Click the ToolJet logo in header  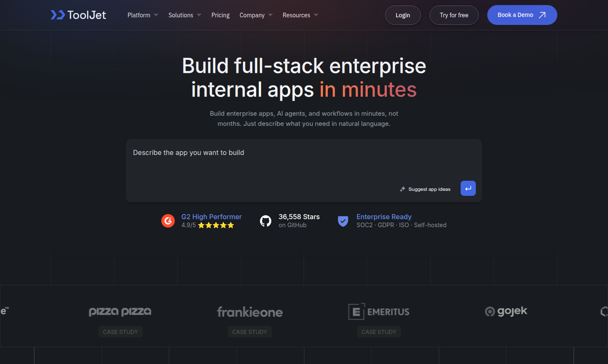click(79, 15)
